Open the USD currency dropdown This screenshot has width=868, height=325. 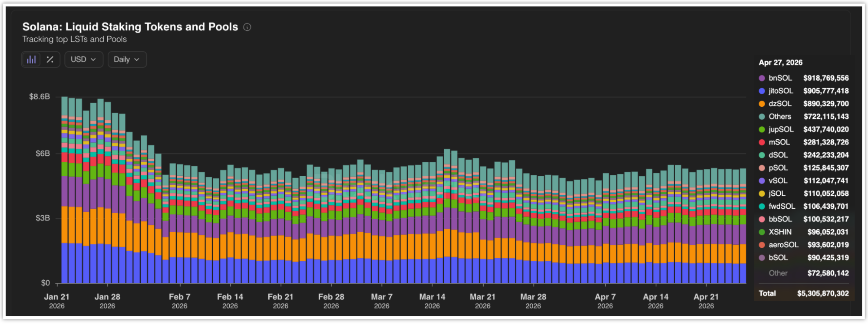(83, 59)
